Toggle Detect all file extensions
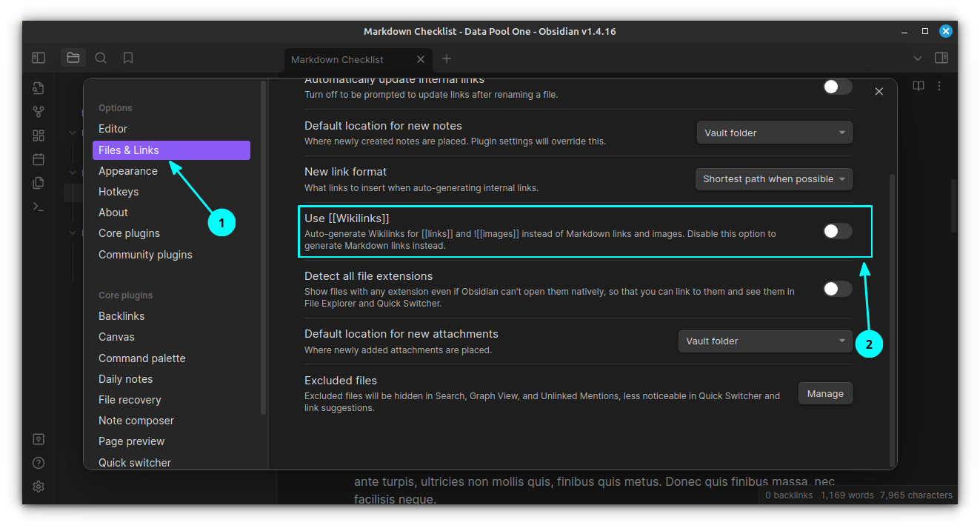This screenshot has height=528, width=980. tap(837, 289)
